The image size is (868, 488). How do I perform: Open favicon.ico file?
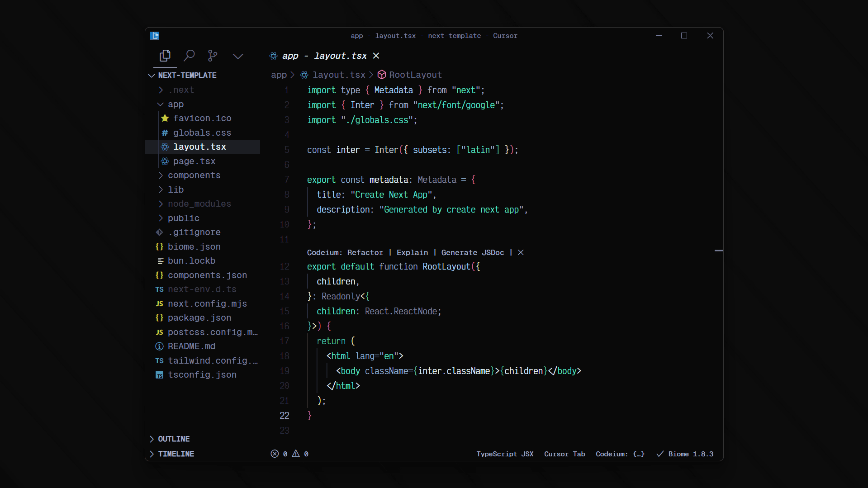pyautogui.click(x=202, y=118)
